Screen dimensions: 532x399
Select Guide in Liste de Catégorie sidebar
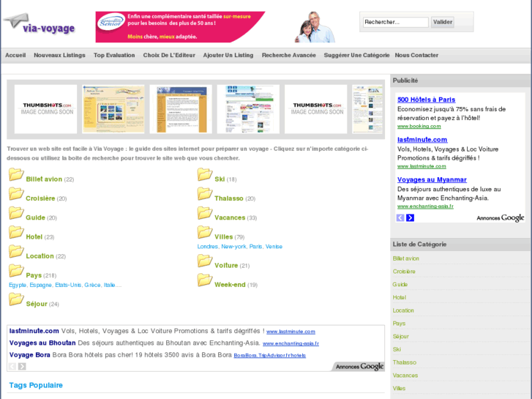click(400, 285)
